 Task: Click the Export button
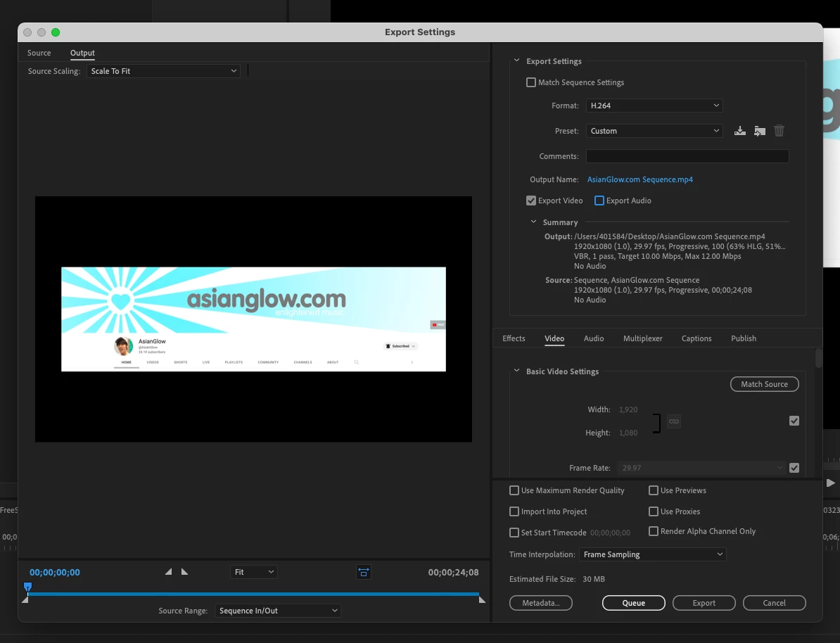pyautogui.click(x=704, y=603)
